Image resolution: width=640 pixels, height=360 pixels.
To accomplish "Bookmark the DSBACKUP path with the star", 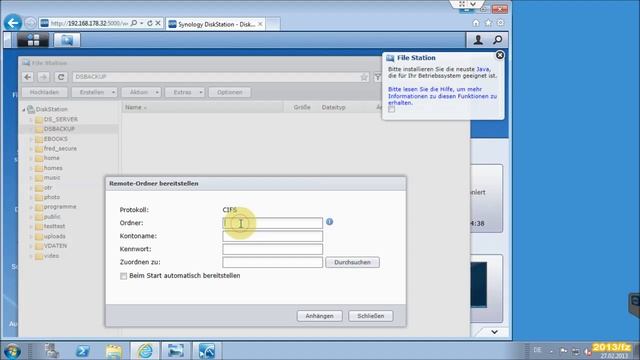I will (364, 77).
